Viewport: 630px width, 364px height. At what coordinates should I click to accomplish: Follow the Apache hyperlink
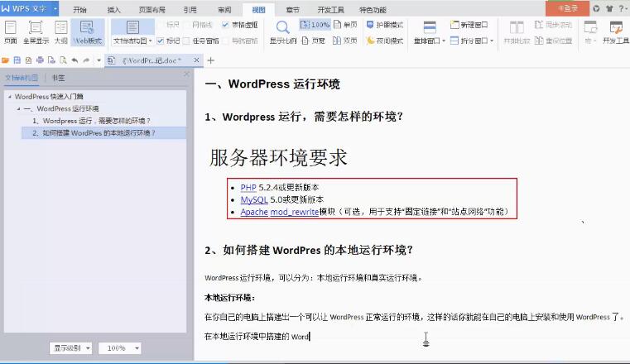click(x=254, y=212)
